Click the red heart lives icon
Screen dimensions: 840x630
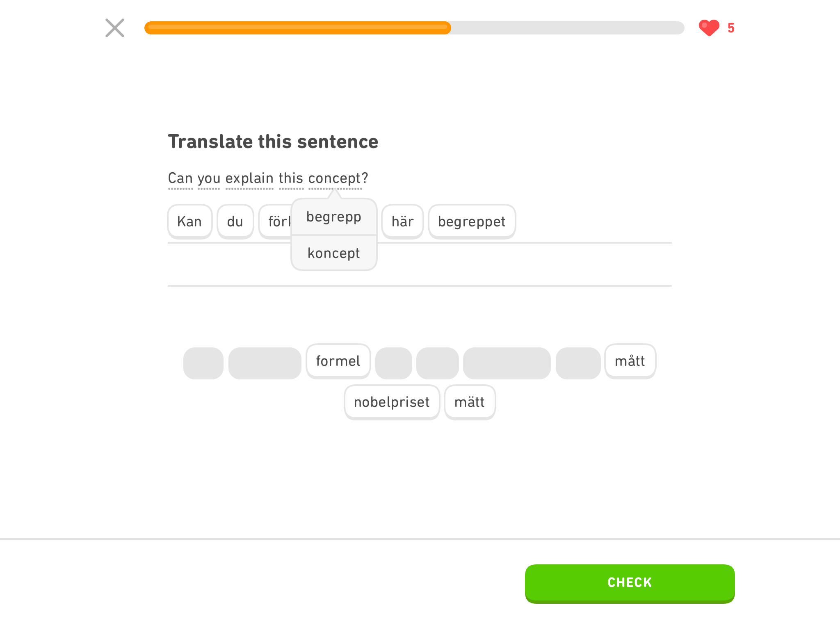point(709,28)
